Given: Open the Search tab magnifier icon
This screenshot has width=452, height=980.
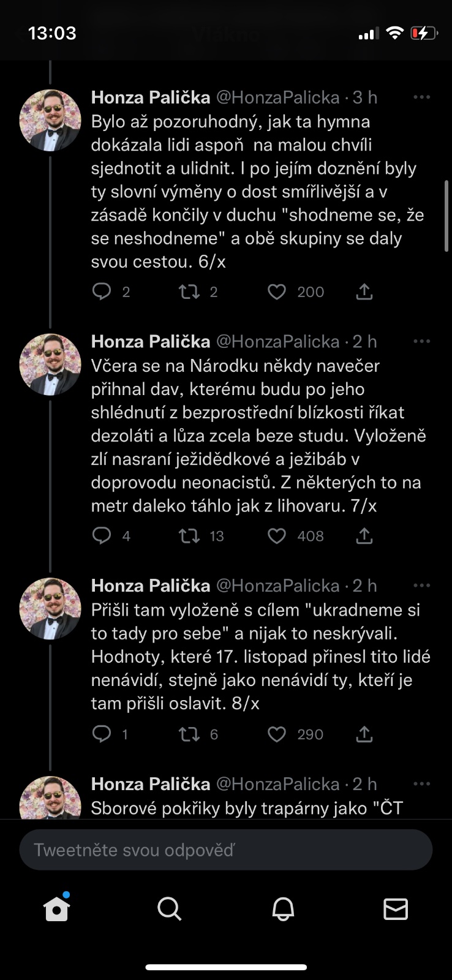Looking at the screenshot, I should point(169,909).
